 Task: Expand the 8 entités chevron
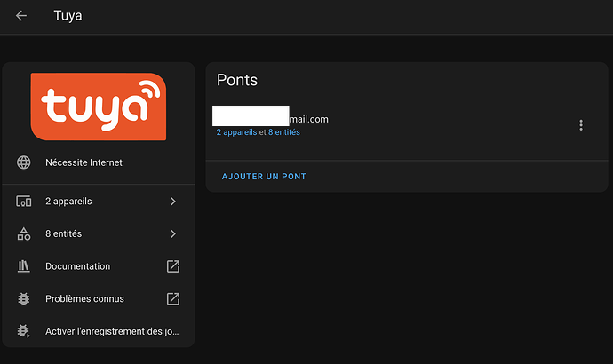tap(173, 233)
